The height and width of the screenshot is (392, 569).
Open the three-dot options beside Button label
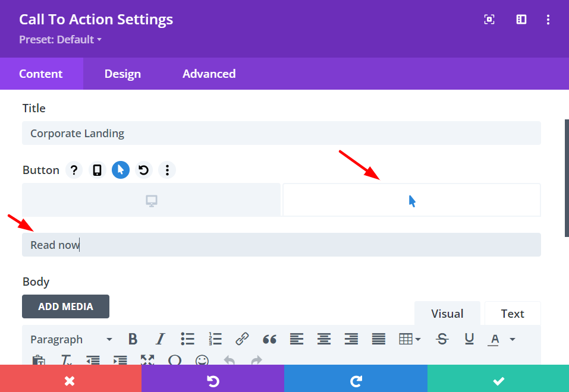(x=167, y=170)
